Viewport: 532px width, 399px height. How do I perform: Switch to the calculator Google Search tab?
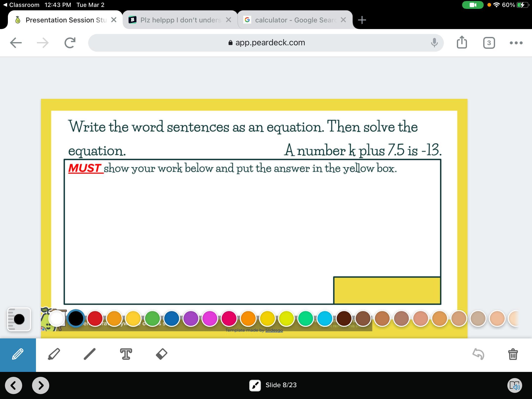[295, 20]
